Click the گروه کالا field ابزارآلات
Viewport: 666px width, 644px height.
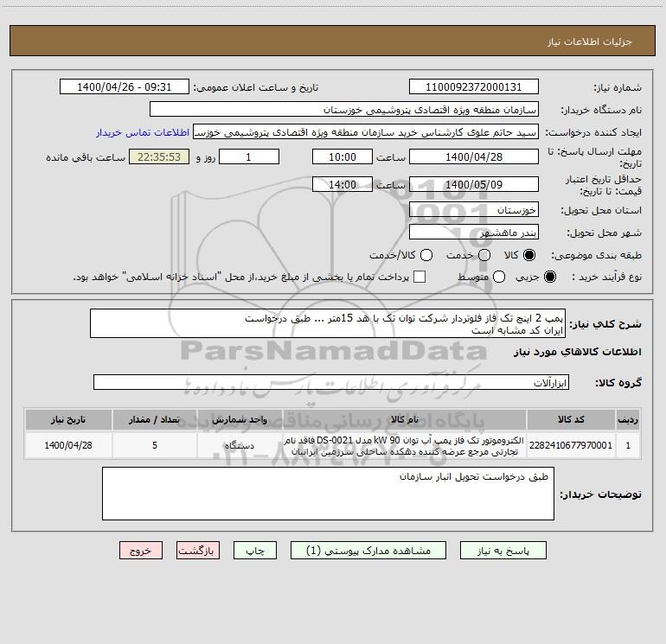(331, 382)
